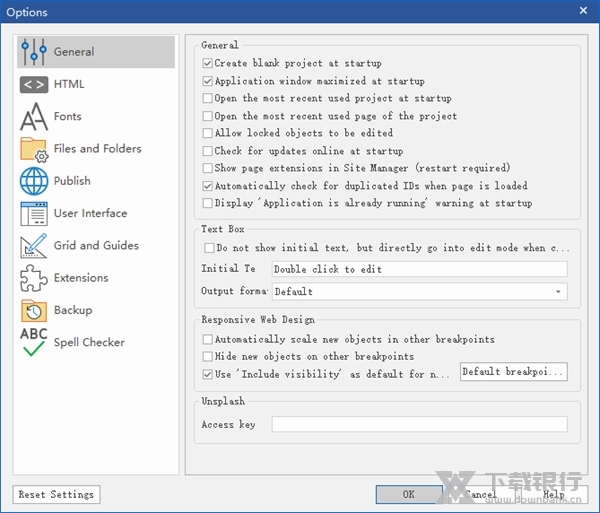This screenshot has height=513, width=600.
Task: Confirm with the OK button
Action: click(x=409, y=494)
